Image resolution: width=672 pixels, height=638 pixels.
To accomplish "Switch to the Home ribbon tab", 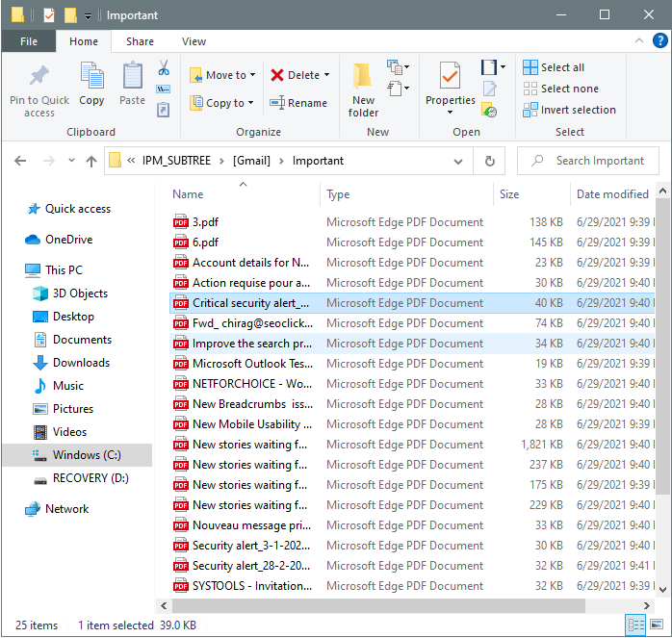I will [84, 41].
